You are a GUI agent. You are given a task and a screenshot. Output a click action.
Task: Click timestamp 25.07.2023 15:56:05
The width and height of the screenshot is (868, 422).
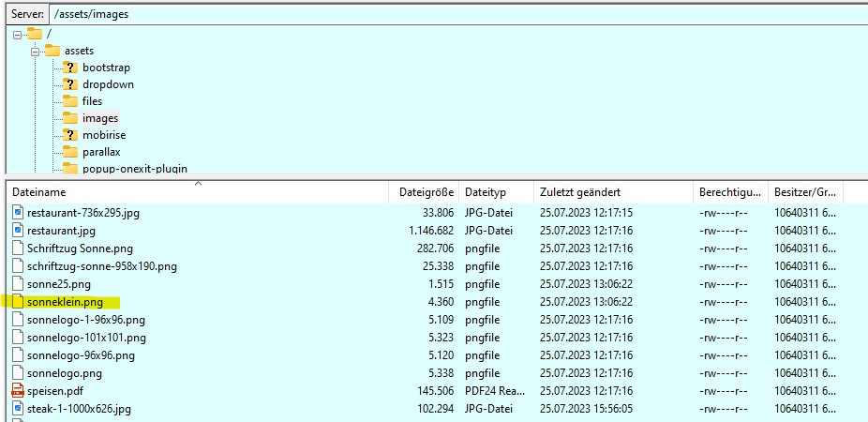586,409
